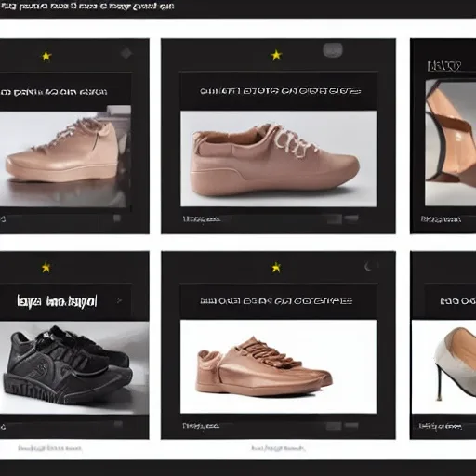Viewport: 476px width, 476px height.
Task: Click the title text above the pink sneaker
Action: (280, 91)
